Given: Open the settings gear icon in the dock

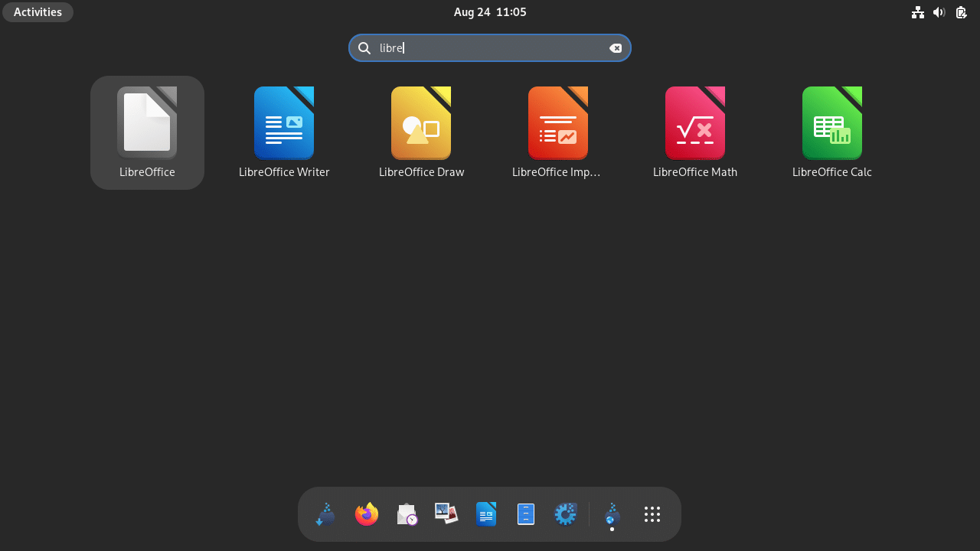Looking at the screenshot, I should 566,514.
